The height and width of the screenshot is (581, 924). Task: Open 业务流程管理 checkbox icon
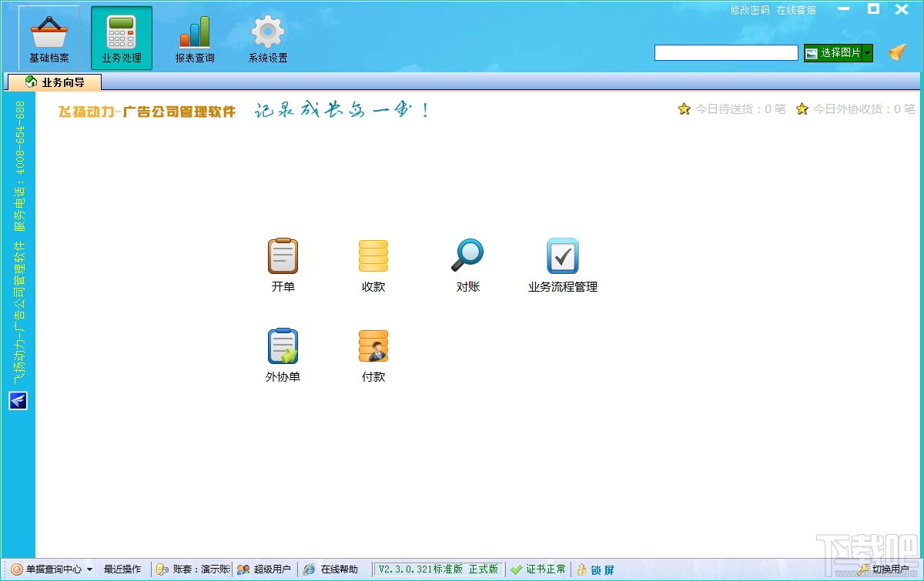tap(563, 256)
